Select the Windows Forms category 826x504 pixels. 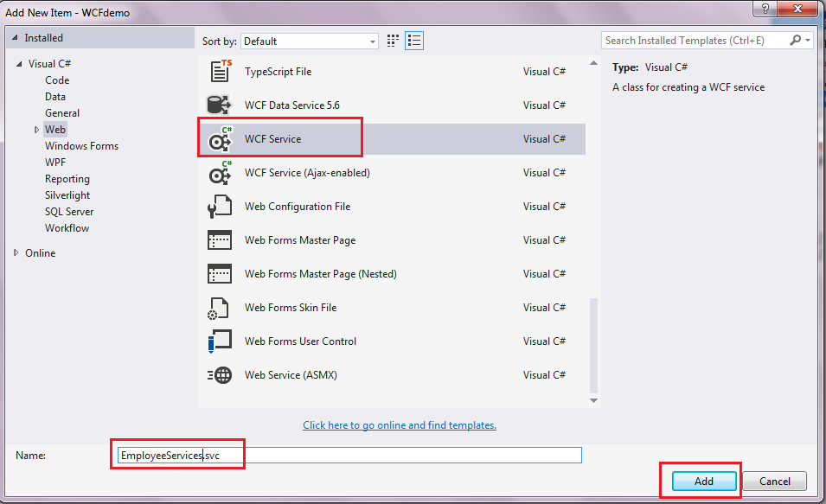(x=81, y=146)
